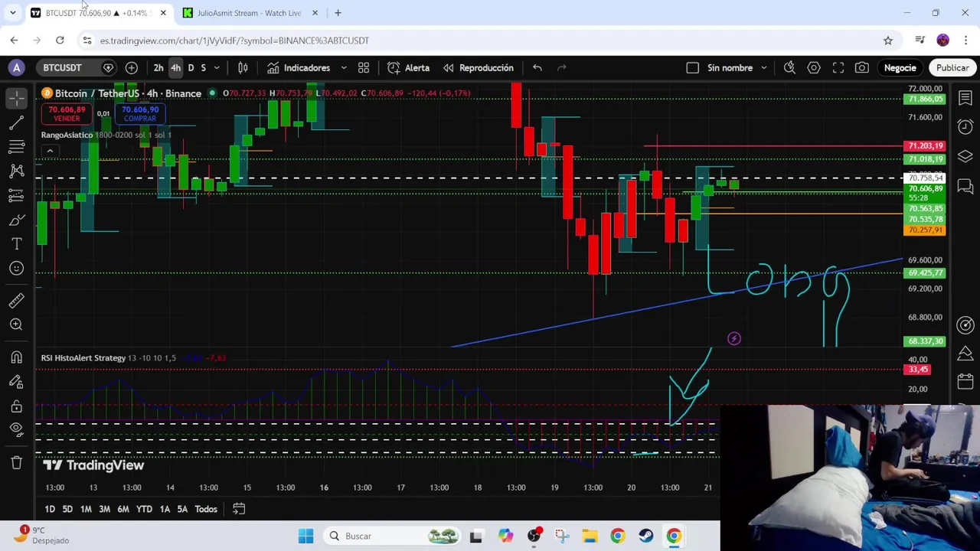Open the go-to-date calendar icon
The width and height of the screenshot is (980, 551).
click(x=239, y=509)
